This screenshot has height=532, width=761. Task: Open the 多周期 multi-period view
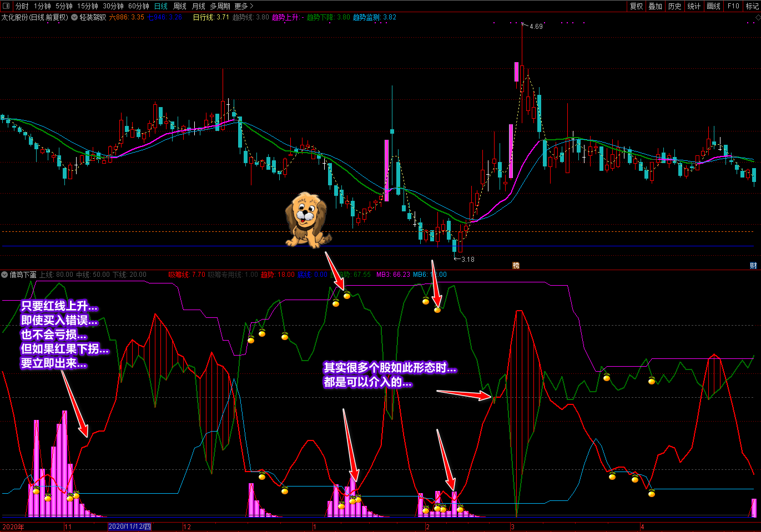(x=220, y=6)
